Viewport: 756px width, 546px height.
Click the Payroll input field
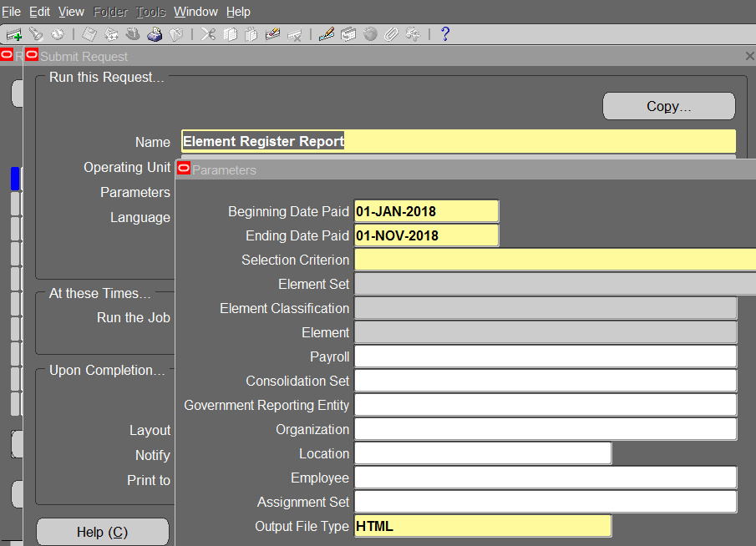click(545, 356)
